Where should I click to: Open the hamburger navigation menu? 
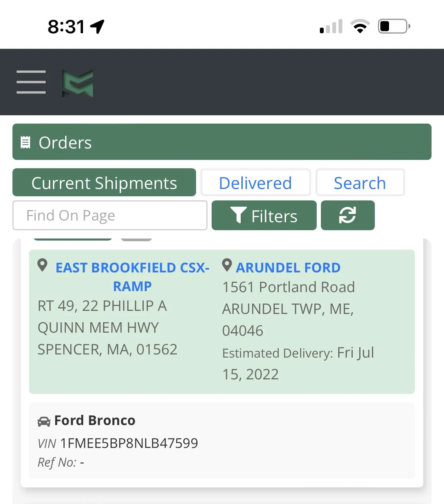click(x=31, y=82)
